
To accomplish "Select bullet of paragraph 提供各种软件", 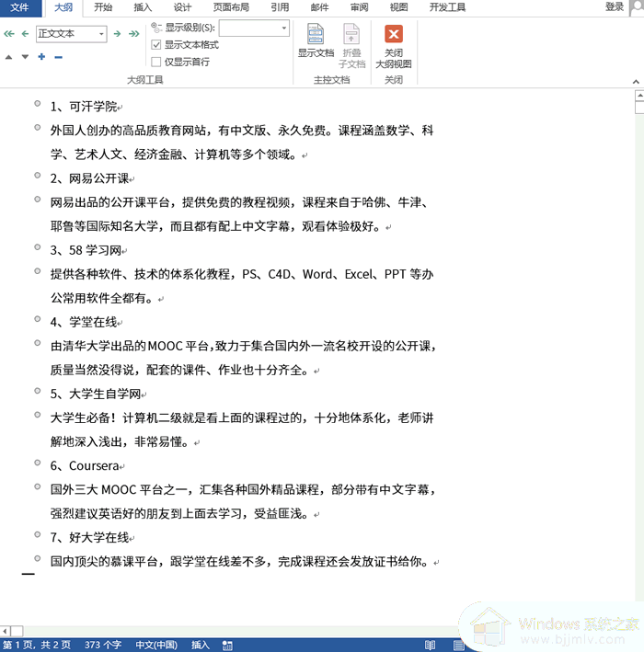I will pos(38,271).
